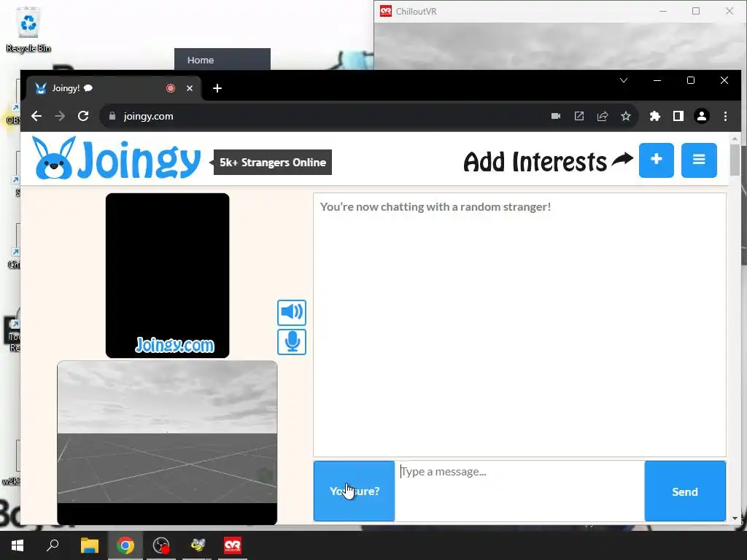747x560 pixels.
Task: Click the 'You sure?' stop button
Action: click(x=354, y=491)
